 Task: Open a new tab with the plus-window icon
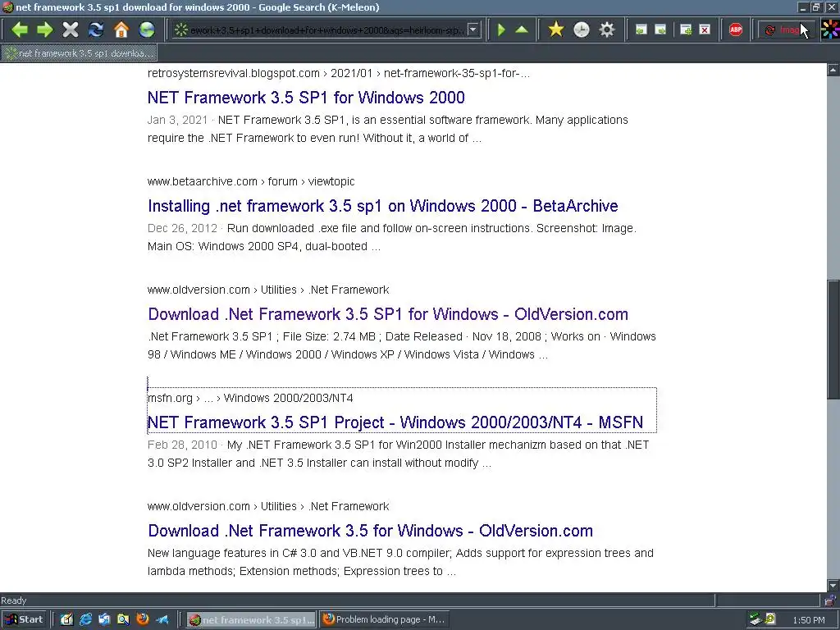pos(686,30)
